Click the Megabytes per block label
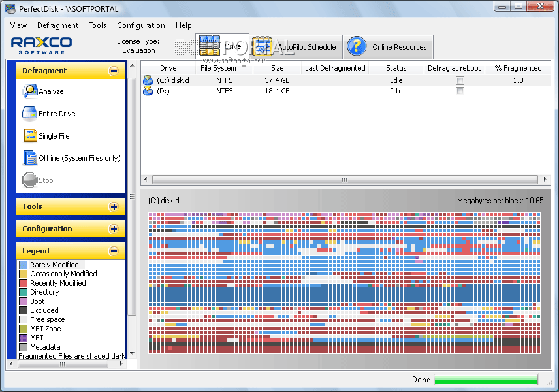The width and height of the screenshot is (559, 392). (x=500, y=201)
